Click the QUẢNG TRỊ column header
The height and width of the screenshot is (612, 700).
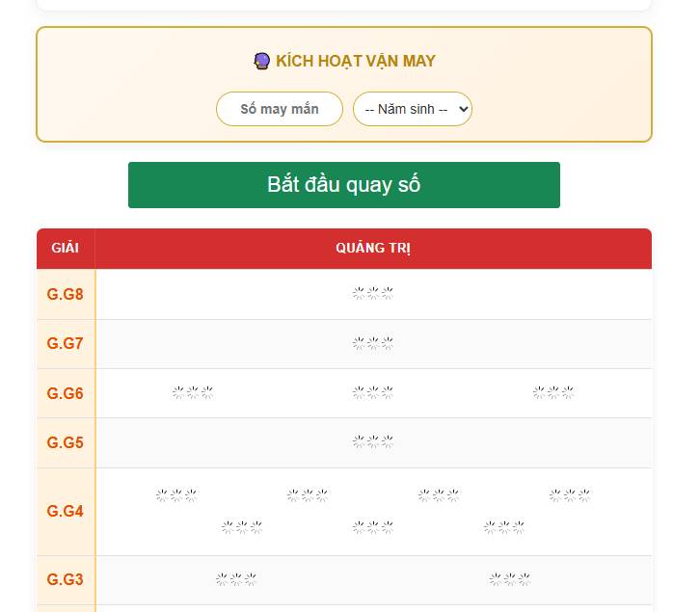click(x=373, y=249)
